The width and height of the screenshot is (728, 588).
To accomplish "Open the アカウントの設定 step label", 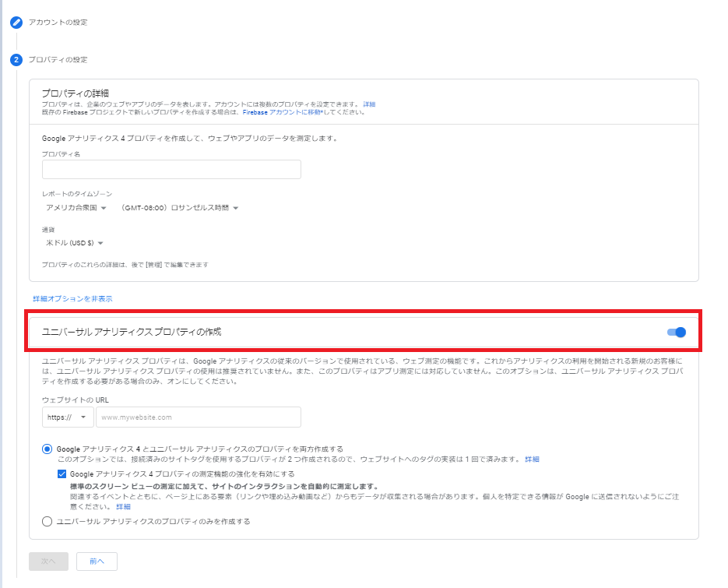I will pyautogui.click(x=58, y=23).
